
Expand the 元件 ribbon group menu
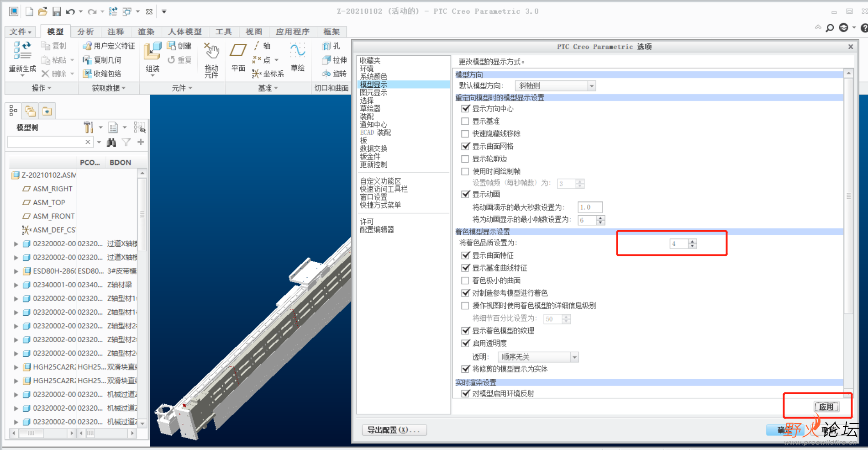coord(182,88)
